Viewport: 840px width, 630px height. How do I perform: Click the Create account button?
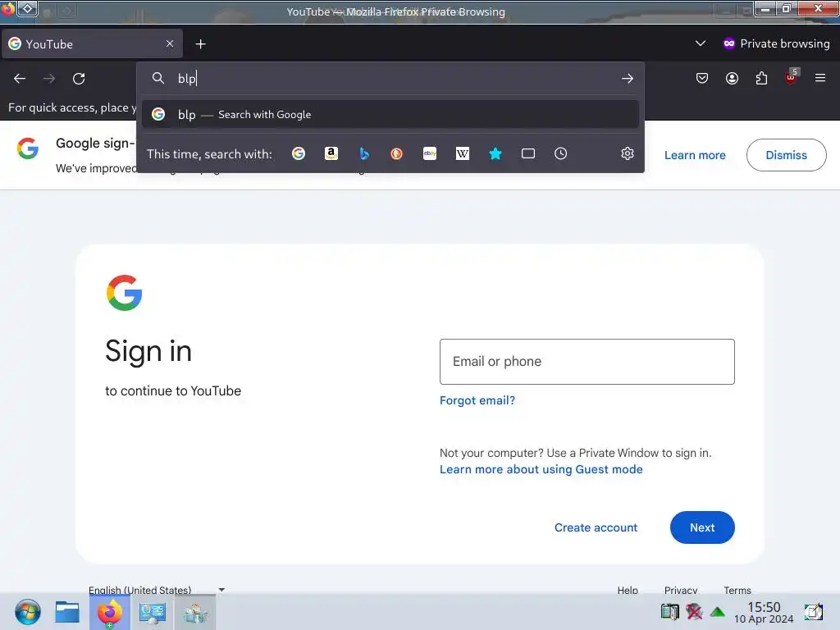click(x=596, y=527)
